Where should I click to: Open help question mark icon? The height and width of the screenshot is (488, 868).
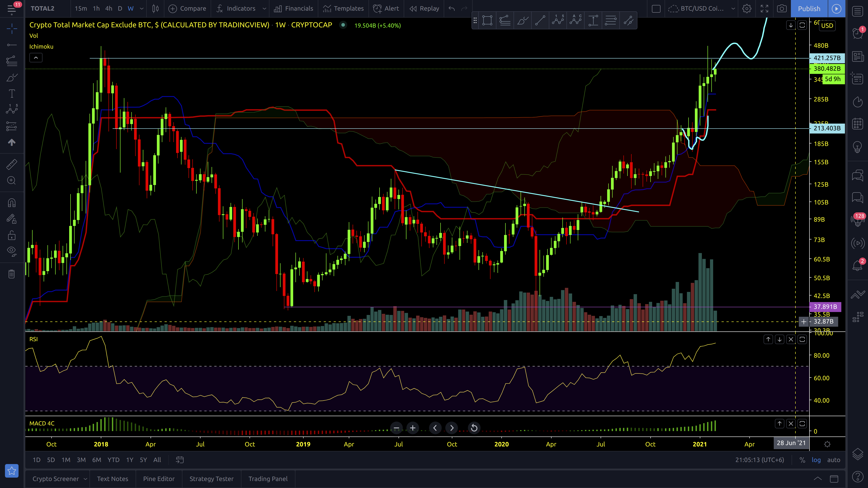[858, 476]
